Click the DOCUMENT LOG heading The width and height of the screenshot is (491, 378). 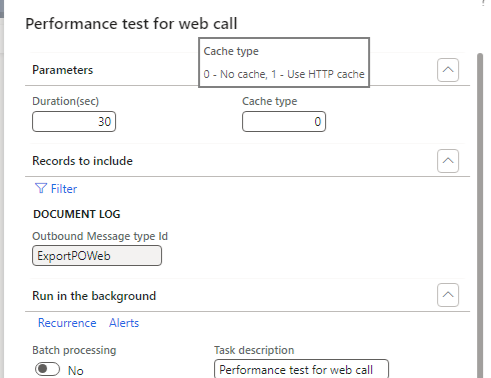(x=77, y=214)
